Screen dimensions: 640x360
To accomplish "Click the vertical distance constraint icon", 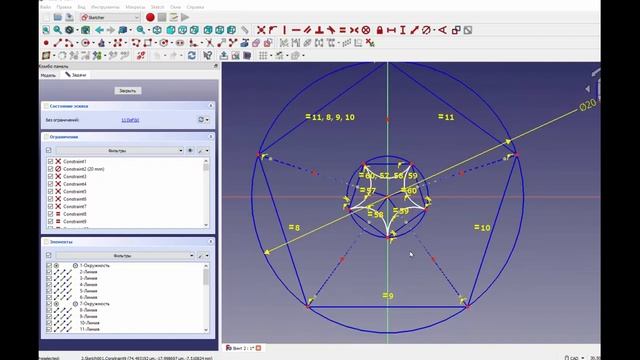I will [402, 30].
